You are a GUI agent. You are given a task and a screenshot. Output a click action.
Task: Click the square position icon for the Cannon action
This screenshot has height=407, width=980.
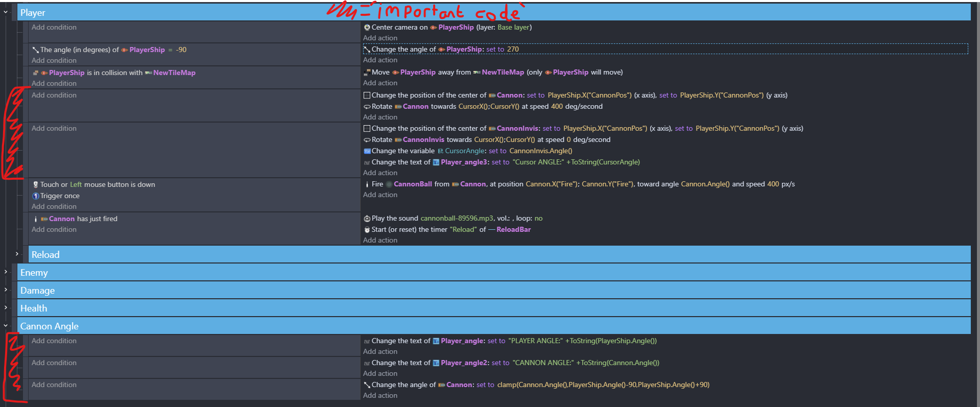pos(367,95)
